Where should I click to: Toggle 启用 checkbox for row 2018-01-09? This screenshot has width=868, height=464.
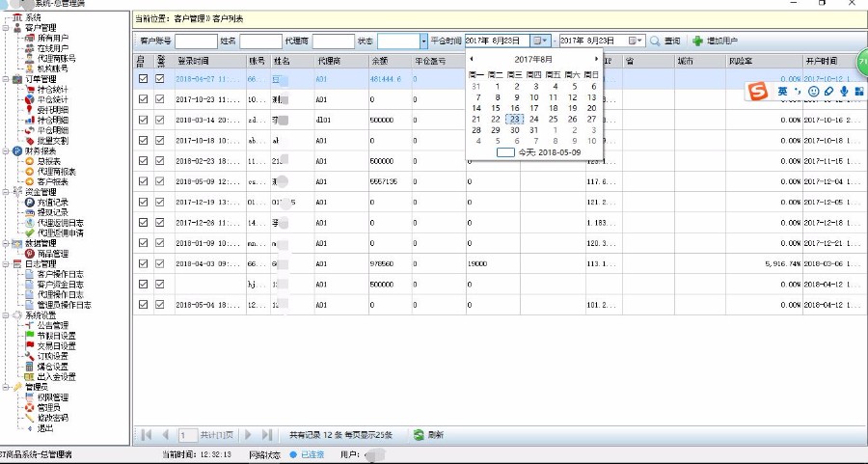pos(143,242)
